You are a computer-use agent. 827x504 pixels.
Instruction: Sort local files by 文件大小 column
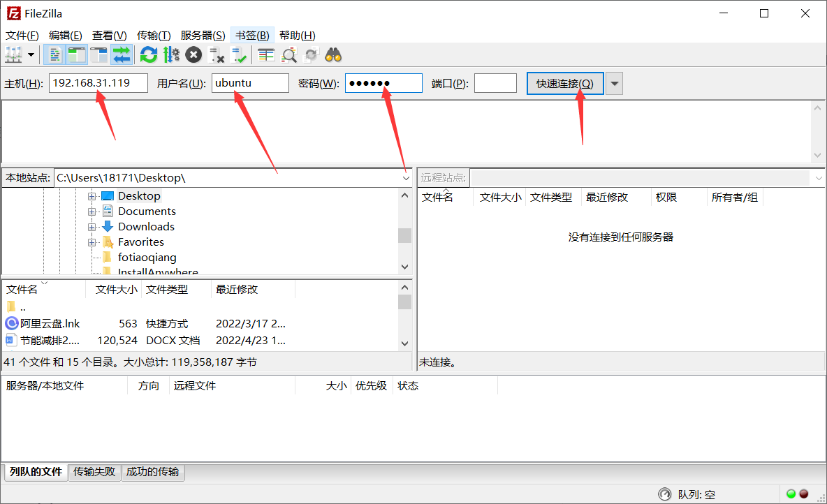[116, 290]
